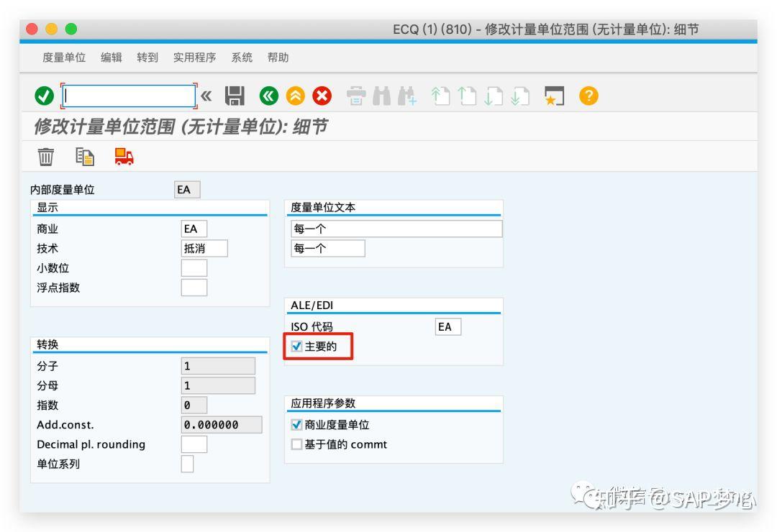
Task: Click the 分母 field
Action: (219, 385)
